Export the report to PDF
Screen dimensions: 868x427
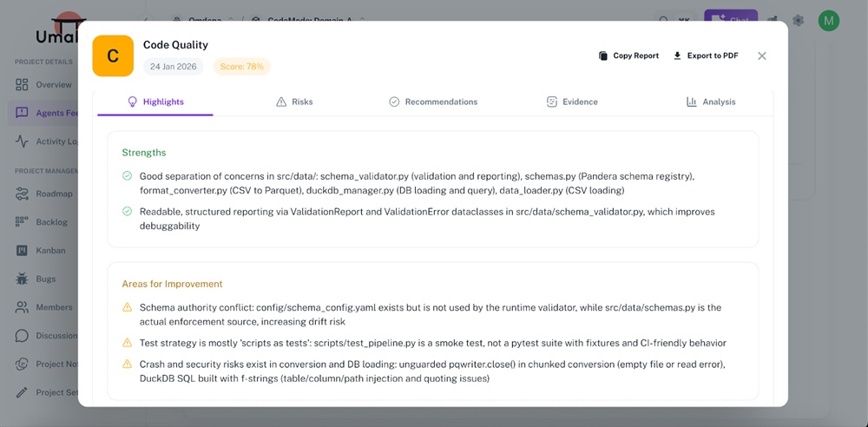(705, 56)
